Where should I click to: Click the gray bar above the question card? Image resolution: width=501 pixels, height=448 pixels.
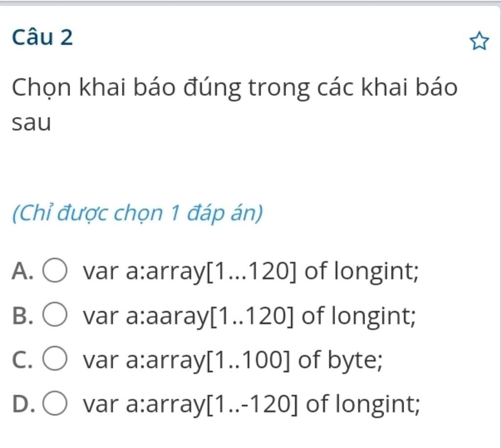pos(250,3)
